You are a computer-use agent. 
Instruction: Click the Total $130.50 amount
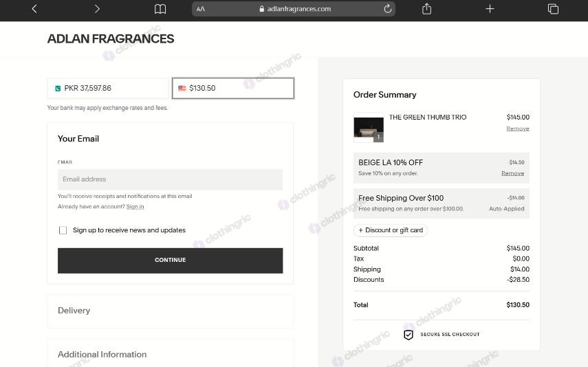[518, 304]
